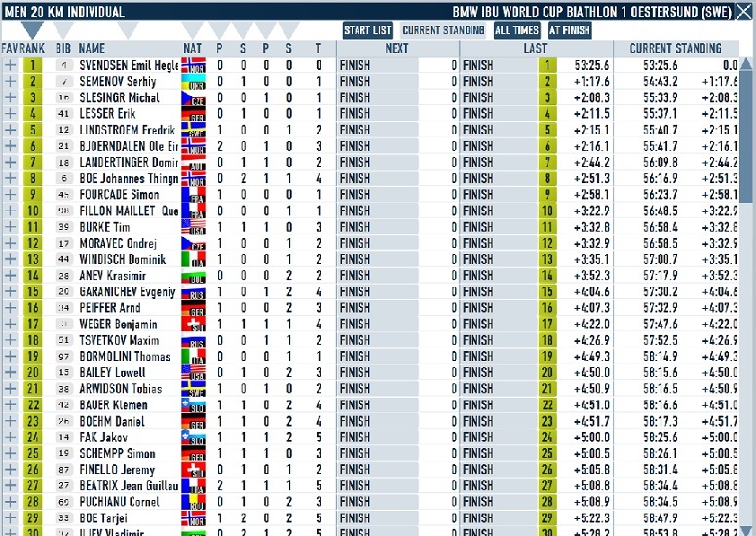Click Slovenian flag next to BAUER Klemen
The width and height of the screenshot is (756, 536).
tap(193, 404)
